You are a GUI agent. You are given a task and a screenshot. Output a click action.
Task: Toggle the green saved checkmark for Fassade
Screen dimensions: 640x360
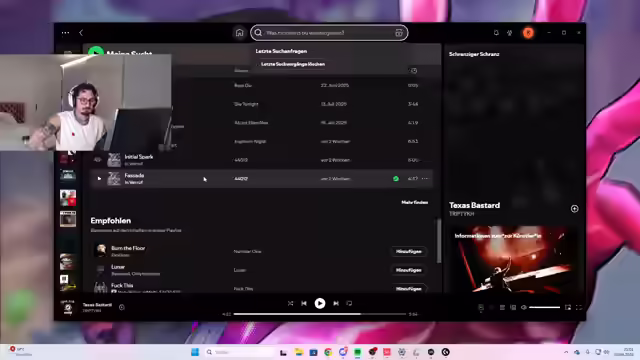click(x=396, y=179)
